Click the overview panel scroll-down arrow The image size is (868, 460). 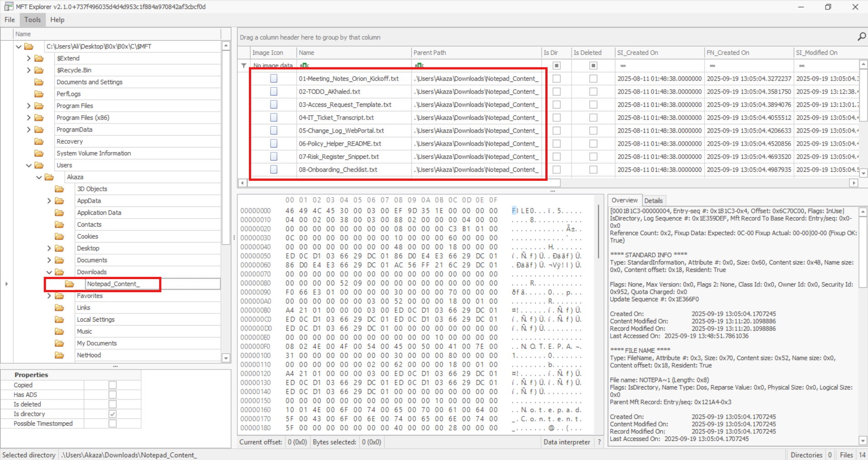(x=863, y=441)
